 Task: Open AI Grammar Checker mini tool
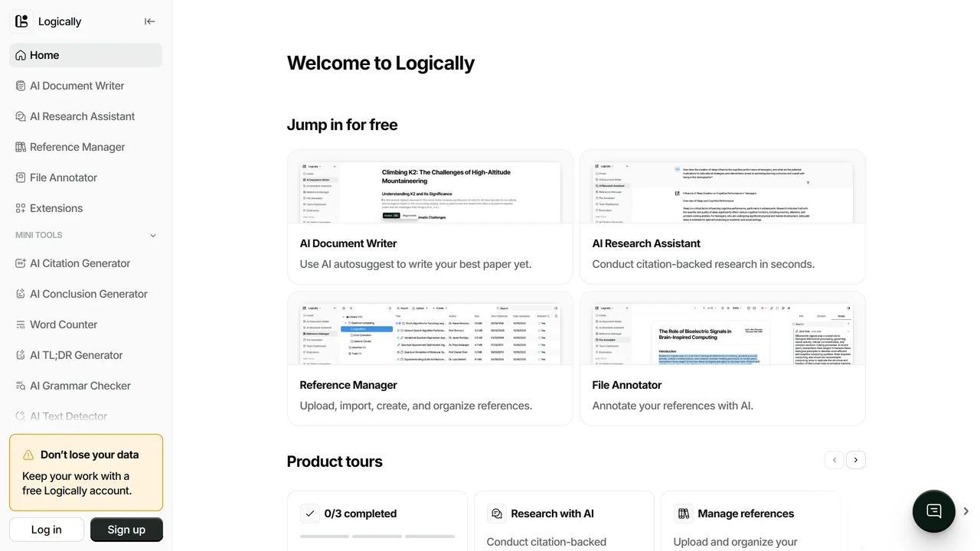pyautogui.click(x=86, y=386)
